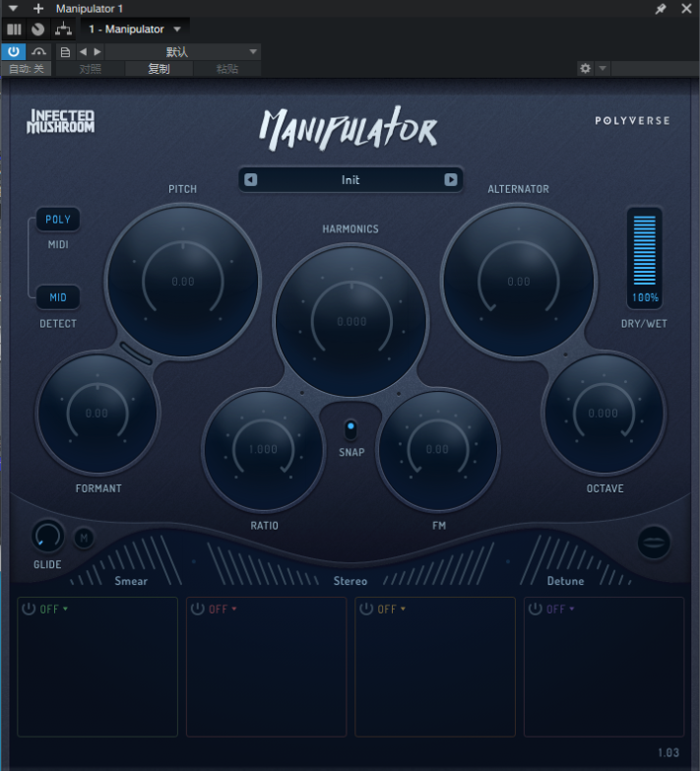The height and width of the screenshot is (771, 700).
Task: Enable the yellow modulator power button
Action: pyautogui.click(x=366, y=609)
